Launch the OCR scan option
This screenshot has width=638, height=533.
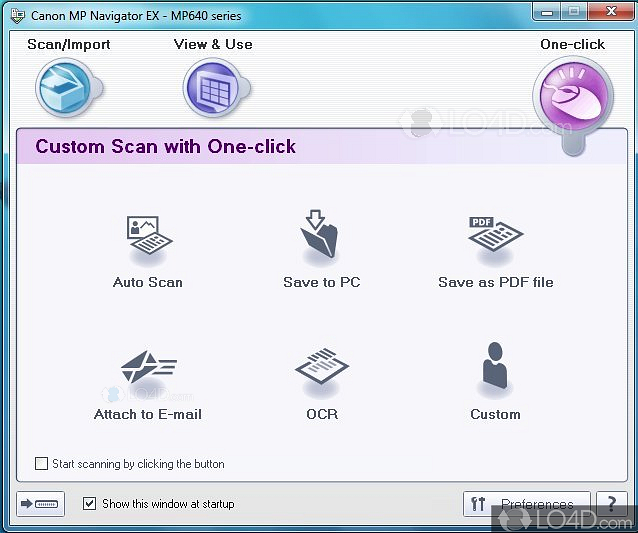tap(321, 384)
